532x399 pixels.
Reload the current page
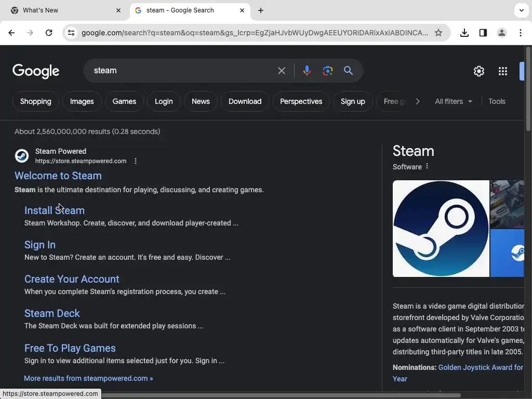[x=49, y=33]
